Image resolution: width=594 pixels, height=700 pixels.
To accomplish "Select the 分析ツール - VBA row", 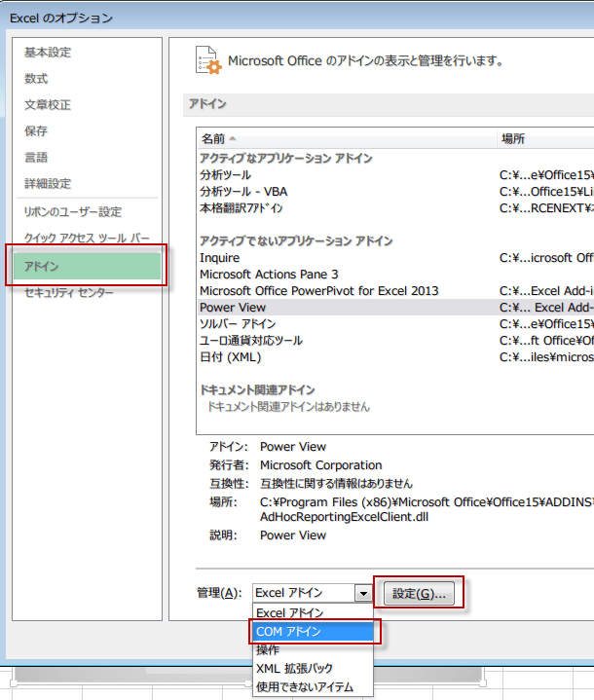I will pyautogui.click(x=395, y=192).
